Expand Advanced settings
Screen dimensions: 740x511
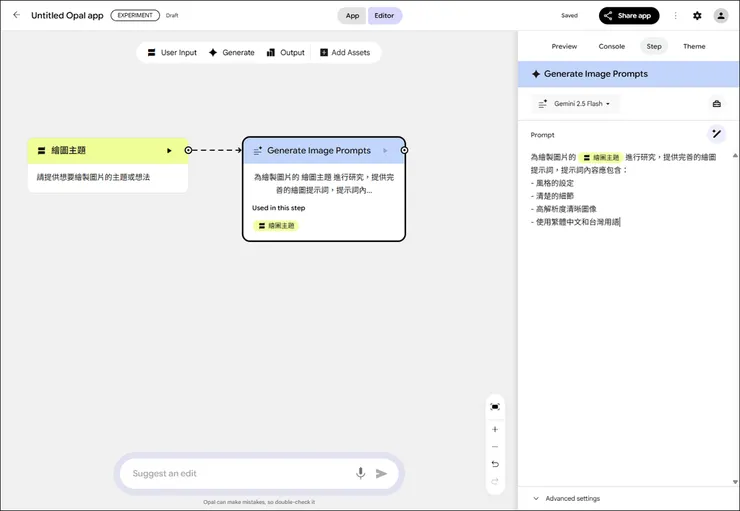[x=567, y=498]
